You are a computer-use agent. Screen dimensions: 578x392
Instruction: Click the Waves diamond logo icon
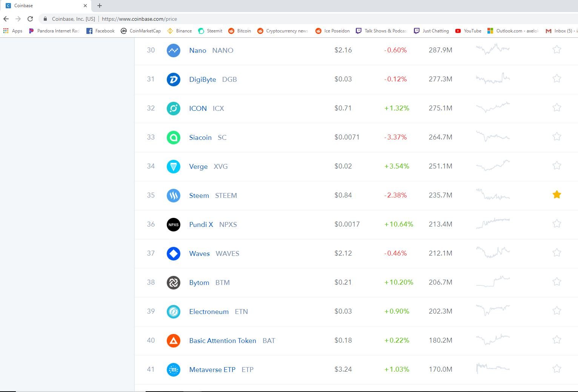[x=174, y=254]
